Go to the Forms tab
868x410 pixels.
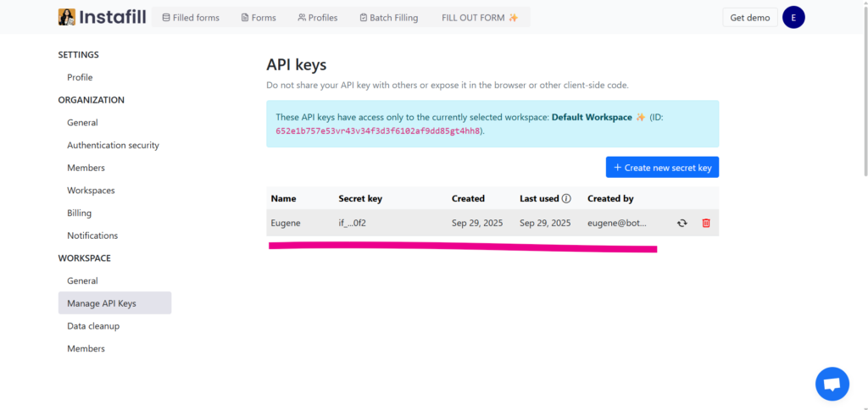click(259, 18)
